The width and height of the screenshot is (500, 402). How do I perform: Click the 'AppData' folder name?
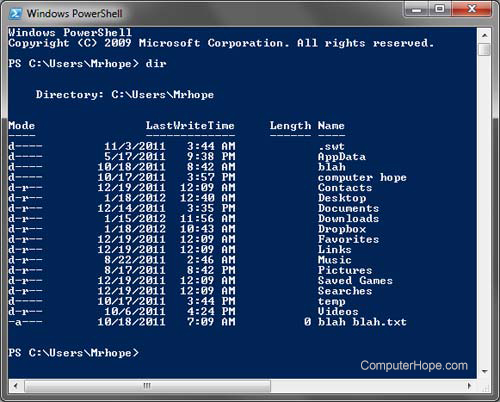tap(342, 157)
